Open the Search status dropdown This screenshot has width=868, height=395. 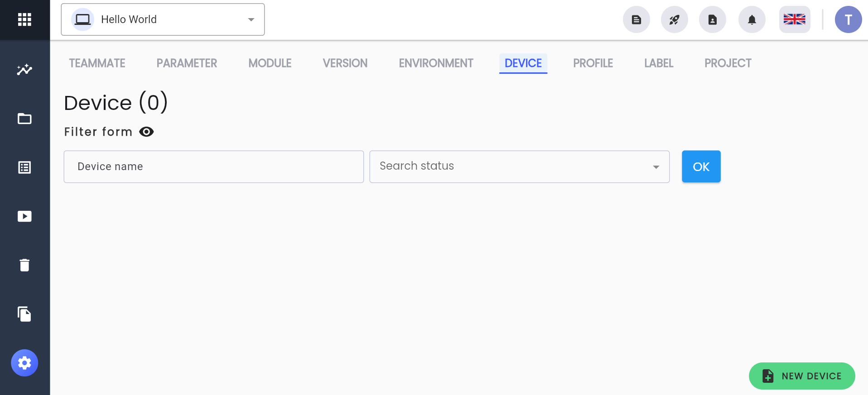(520, 167)
